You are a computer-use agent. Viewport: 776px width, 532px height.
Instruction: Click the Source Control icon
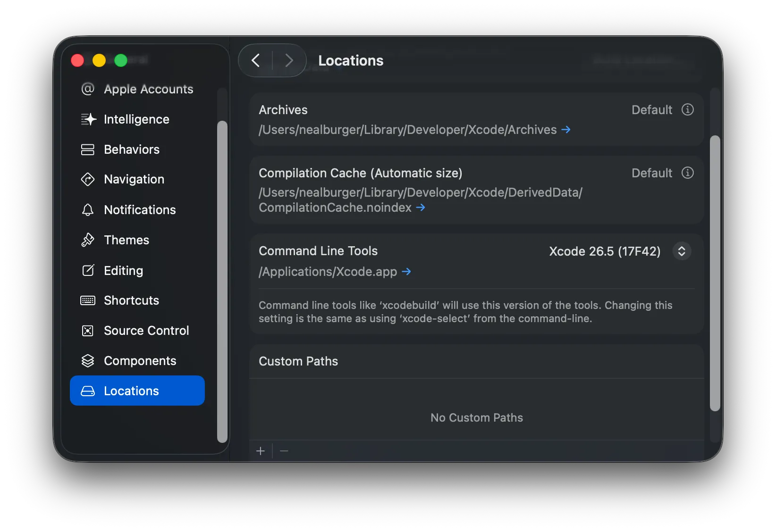88,331
